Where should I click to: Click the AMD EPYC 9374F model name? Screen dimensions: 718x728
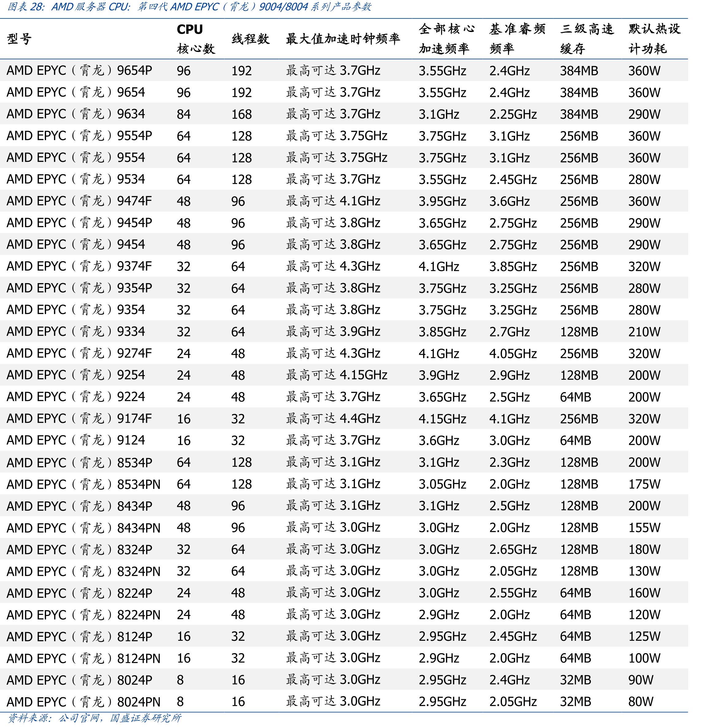[79, 267]
